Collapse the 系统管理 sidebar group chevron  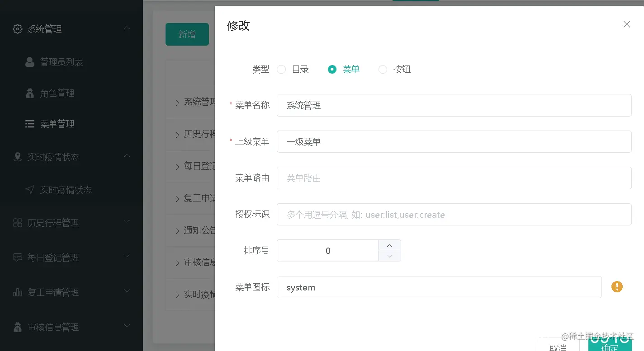pyautogui.click(x=127, y=28)
